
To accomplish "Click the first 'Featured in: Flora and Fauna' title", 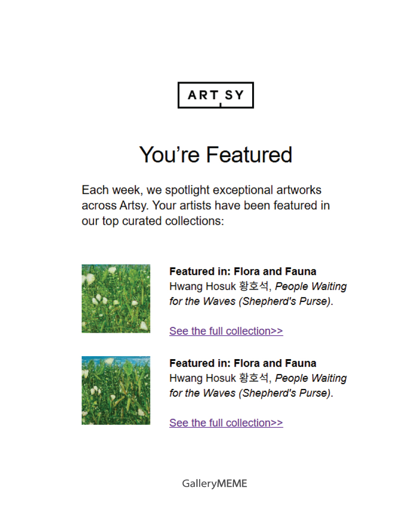I will tap(243, 271).
